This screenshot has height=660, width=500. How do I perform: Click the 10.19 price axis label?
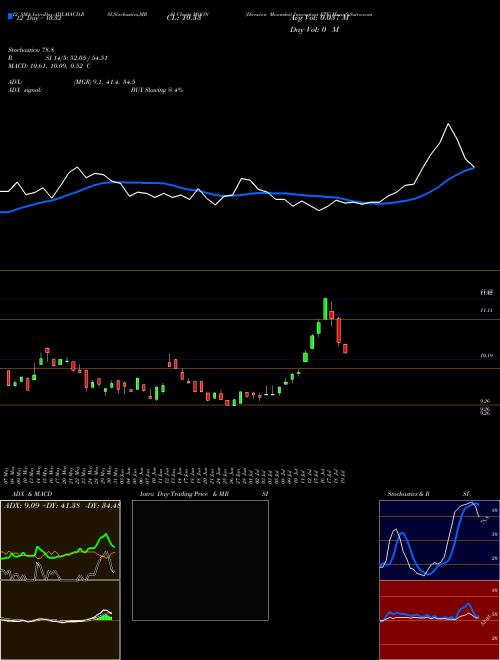coord(486,356)
